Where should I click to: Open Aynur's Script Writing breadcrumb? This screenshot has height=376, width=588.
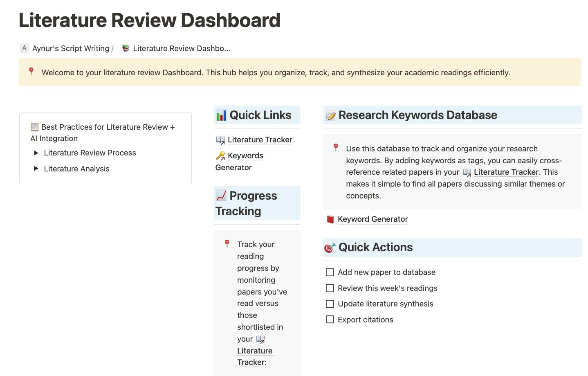coord(71,48)
